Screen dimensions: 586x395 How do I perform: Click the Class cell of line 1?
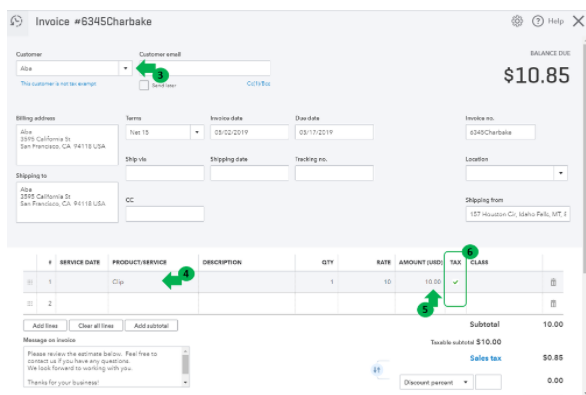click(x=505, y=282)
